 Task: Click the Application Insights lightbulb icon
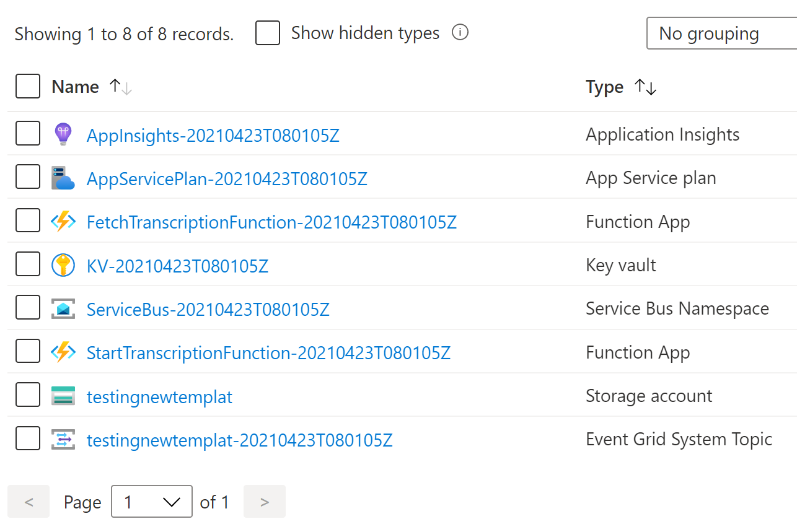pos(63,134)
